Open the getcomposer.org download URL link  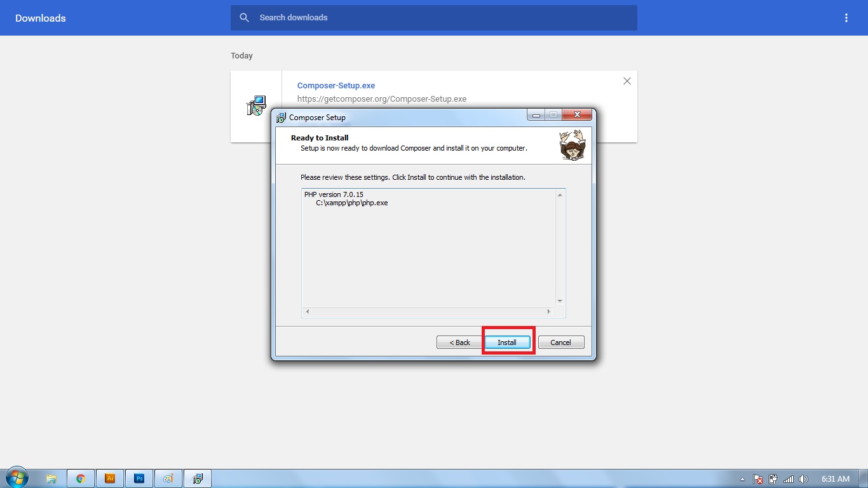tap(382, 99)
